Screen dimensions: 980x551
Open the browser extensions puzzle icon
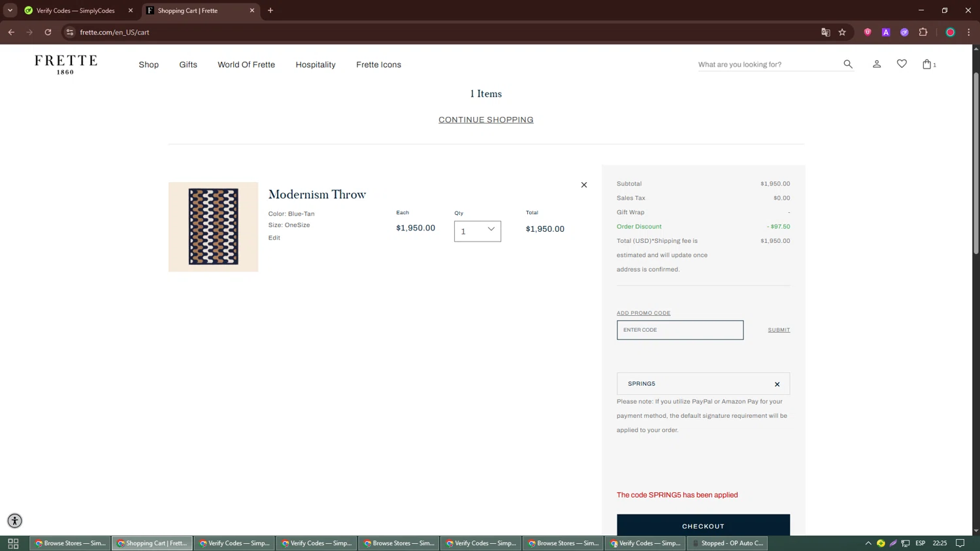[x=923, y=32]
